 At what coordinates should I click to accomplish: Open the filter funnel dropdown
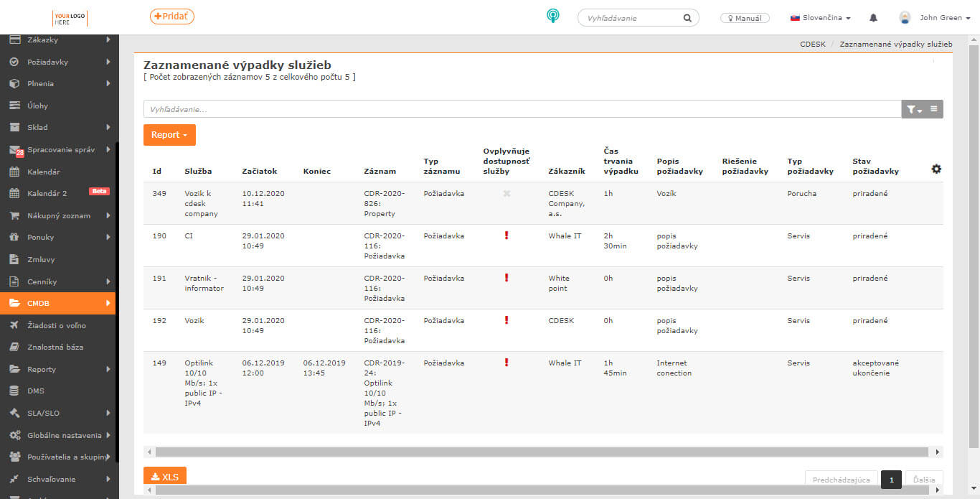click(913, 109)
